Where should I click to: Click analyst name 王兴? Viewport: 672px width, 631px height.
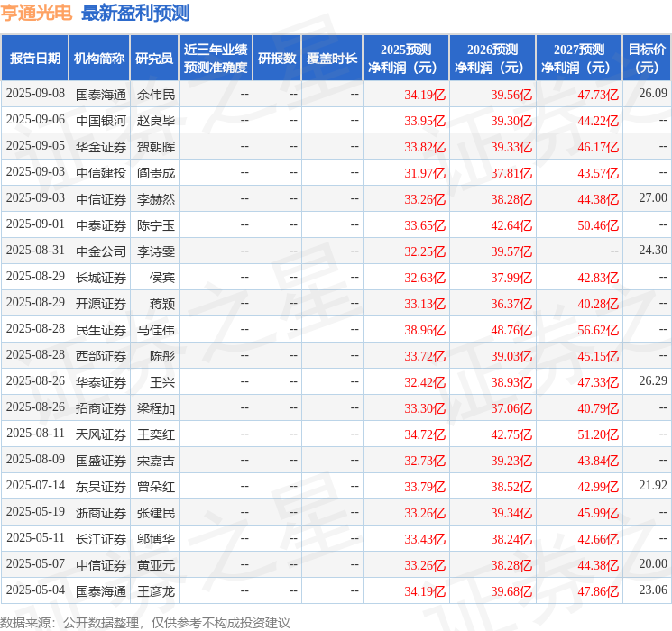click(x=162, y=382)
